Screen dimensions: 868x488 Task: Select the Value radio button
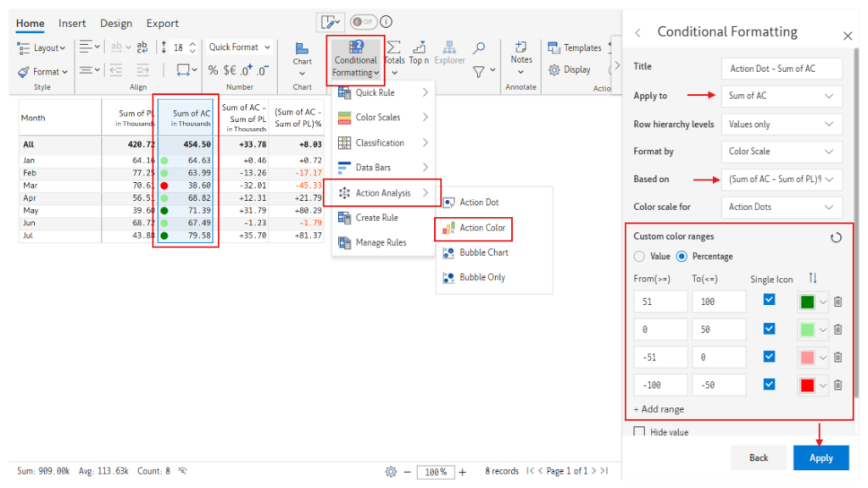639,256
